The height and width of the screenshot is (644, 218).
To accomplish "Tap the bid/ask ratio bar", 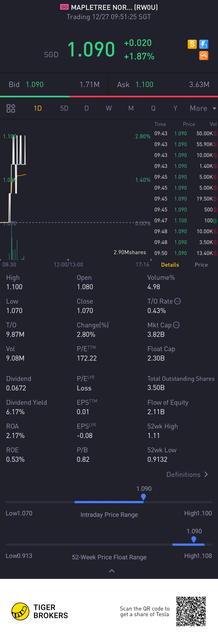I will [x=109, y=96].
